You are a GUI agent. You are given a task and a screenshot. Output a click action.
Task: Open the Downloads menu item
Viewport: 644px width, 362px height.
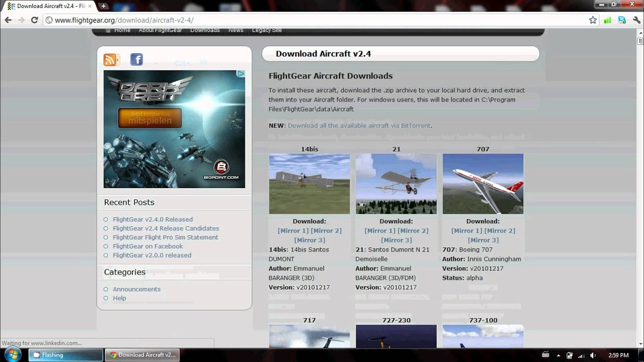pos(205,30)
